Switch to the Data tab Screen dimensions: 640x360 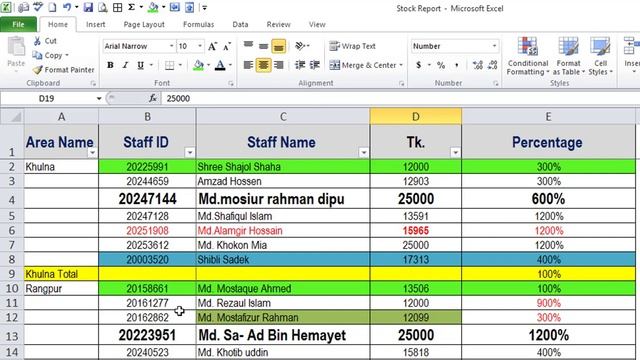pyautogui.click(x=240, y=24)
